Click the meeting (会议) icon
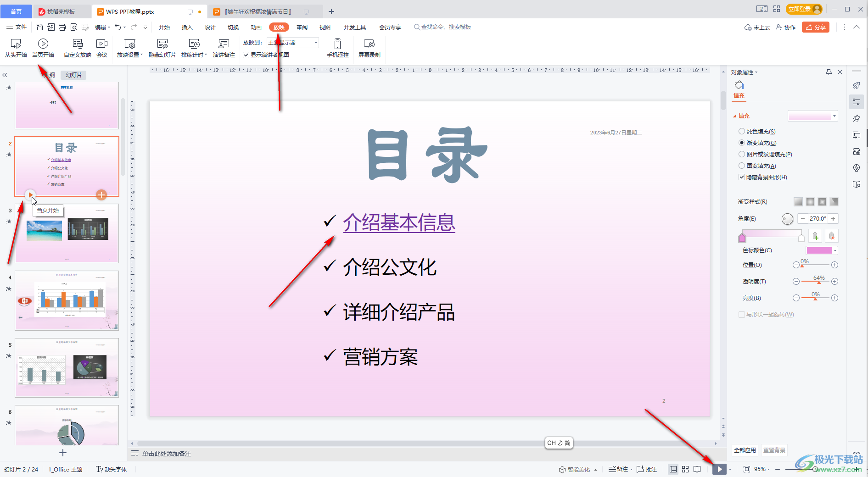Viewport: 868px width, 477px height. (102, 48)
